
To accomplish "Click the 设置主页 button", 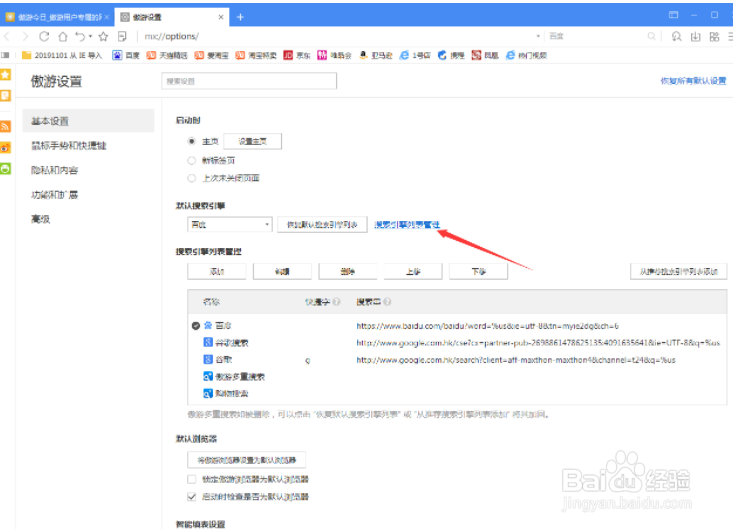I will pos(252,142).
